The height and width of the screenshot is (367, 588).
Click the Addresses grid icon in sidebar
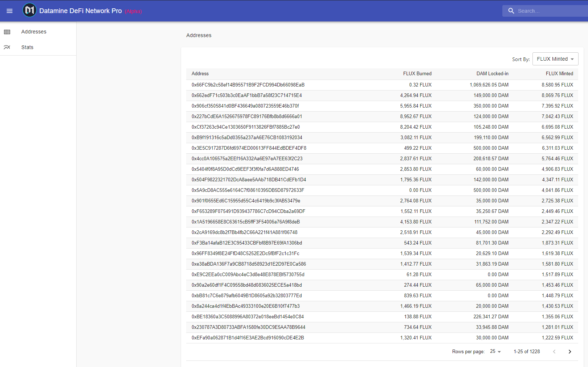[7, 32]
